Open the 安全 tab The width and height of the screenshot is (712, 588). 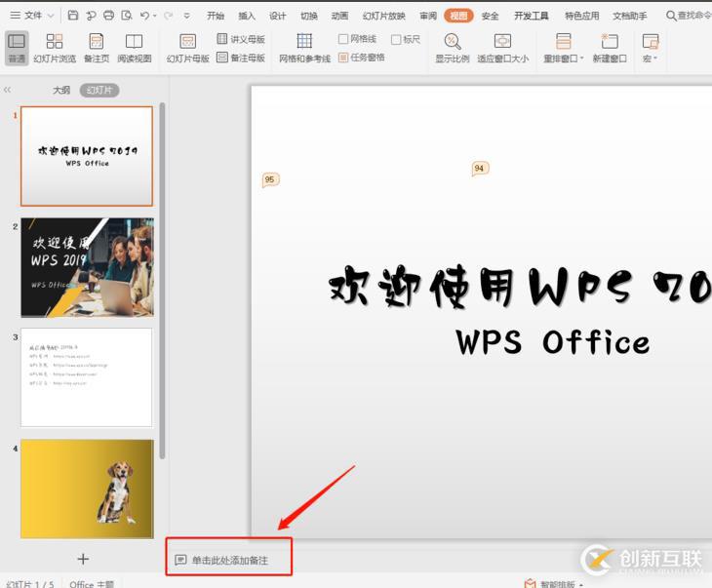coord(490,16)
